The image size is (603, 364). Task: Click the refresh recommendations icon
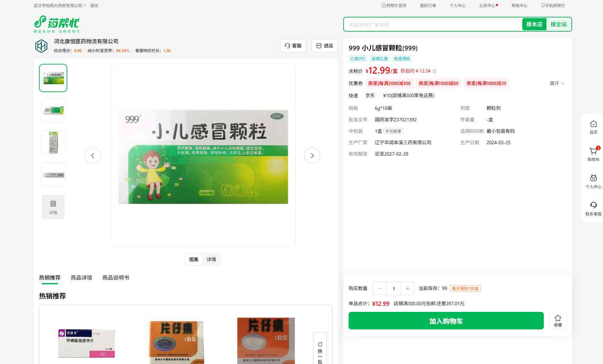[320, 345]
